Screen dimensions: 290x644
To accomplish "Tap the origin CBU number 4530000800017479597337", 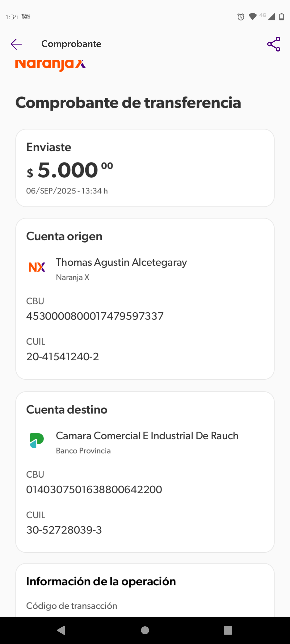I will tap(95, 316).
